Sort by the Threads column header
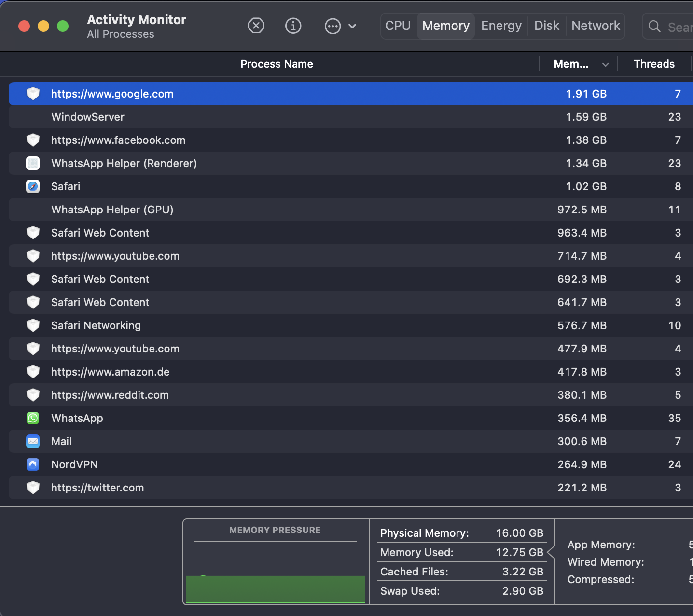Screen dimensions: 693x616 pos(654,64)
